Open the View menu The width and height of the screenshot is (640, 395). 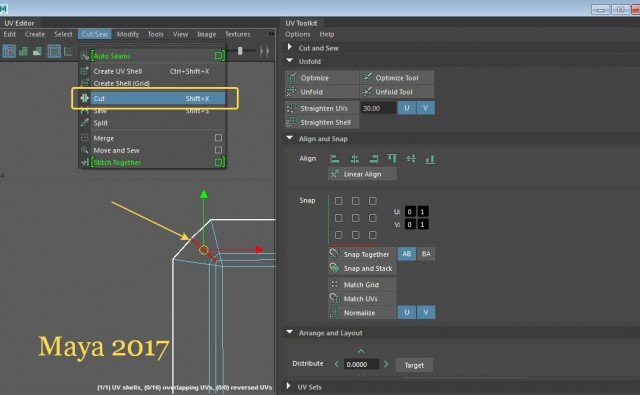point(180,34)
